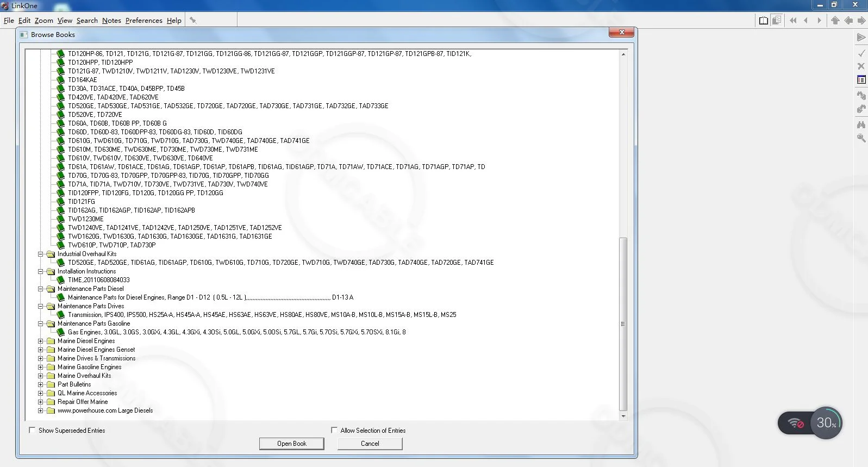The width and height of the screenshot is (868, 467).
Task: Click the play triangle icon in the right sidebar
Action: click(861, 38)
